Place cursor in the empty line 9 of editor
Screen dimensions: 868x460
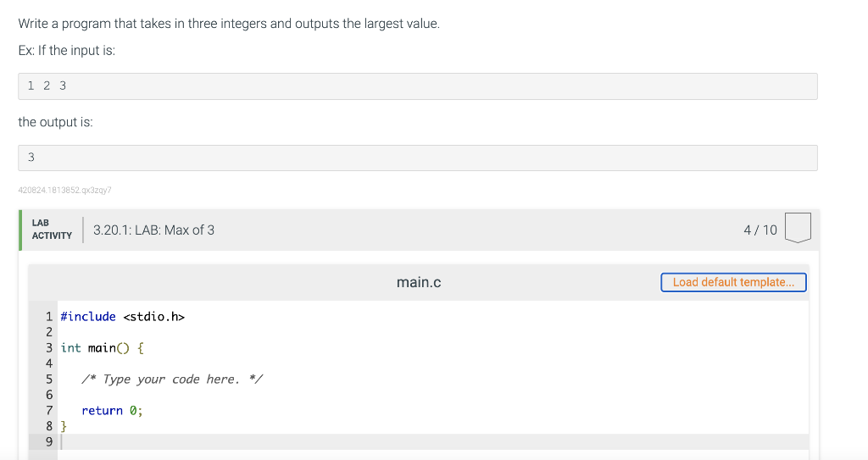433,441
